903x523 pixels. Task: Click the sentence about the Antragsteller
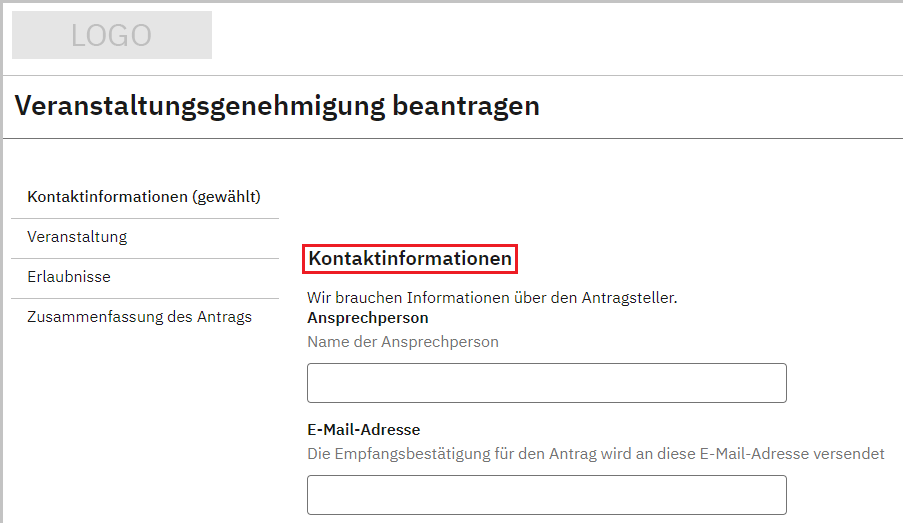pyautogui.click(x=492, y=298)
